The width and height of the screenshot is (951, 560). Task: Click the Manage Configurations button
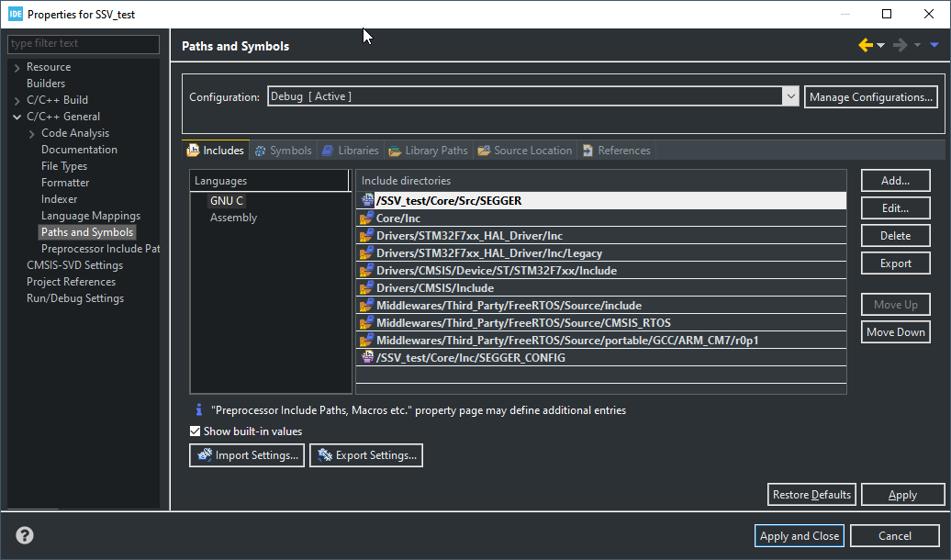point(870,97)
